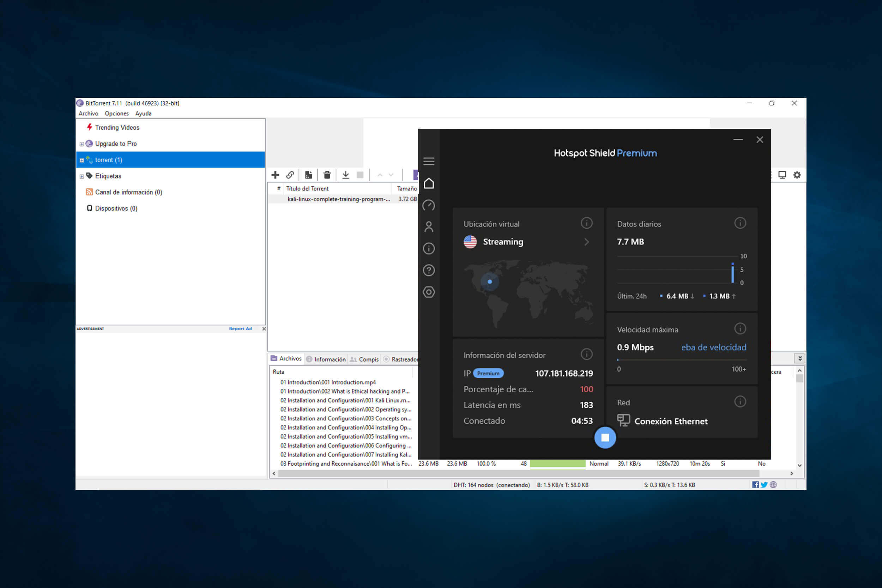
Task: Click the Add Torrent plus icon
Action: (275, 175)
